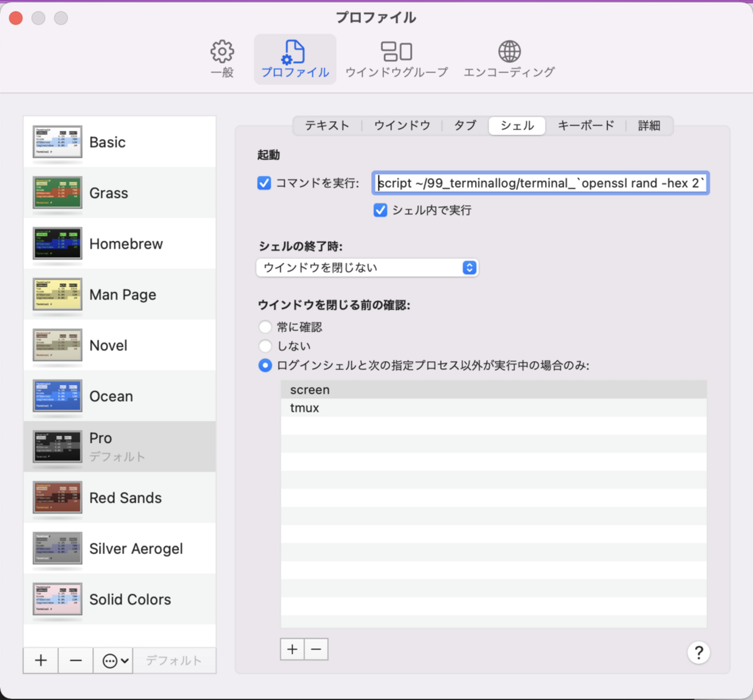Click the デフォルト button below profile list
753x700 pixels.
click(174, 661)
